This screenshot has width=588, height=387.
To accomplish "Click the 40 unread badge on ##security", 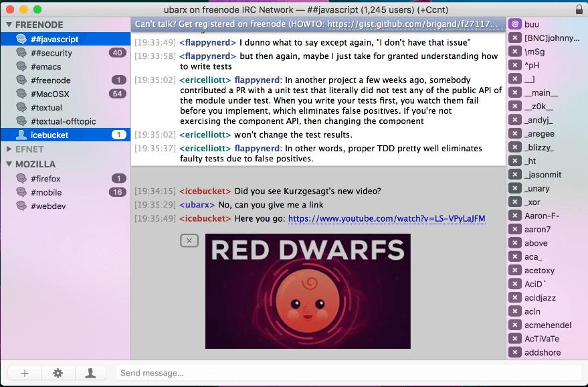I will coord(117,53).
